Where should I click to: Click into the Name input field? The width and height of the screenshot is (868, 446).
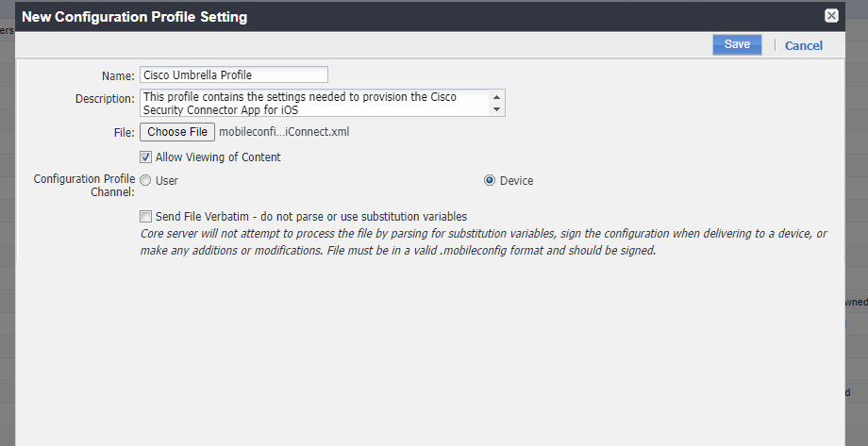pyautogui.click(x=234, y=74)
